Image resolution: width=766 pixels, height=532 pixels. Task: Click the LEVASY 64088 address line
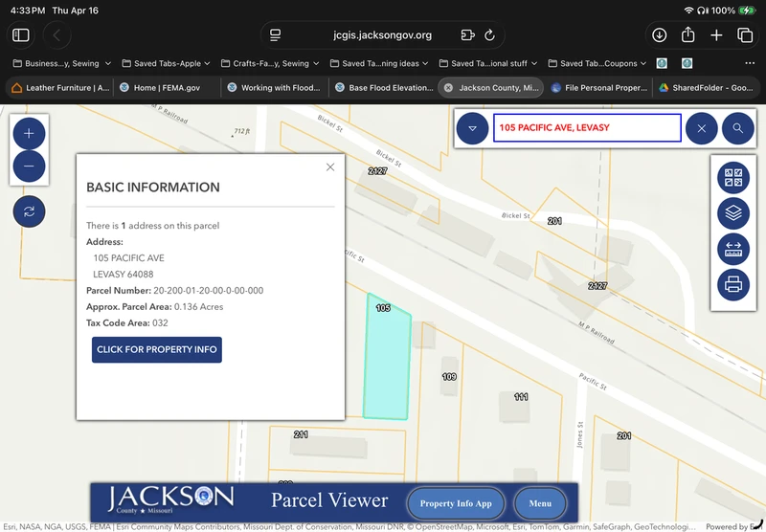click(x=124, y=275)
